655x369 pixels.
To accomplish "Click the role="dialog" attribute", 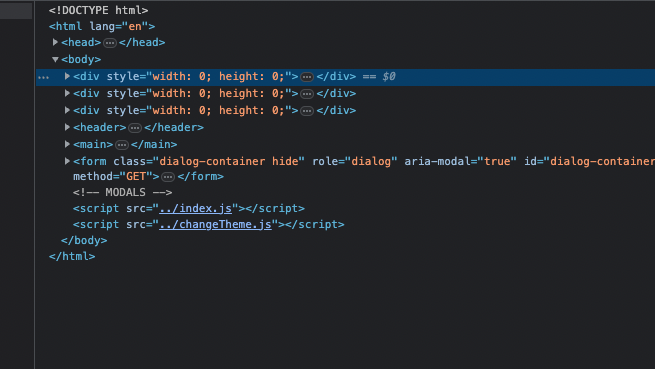I will [x=354, y=161].
